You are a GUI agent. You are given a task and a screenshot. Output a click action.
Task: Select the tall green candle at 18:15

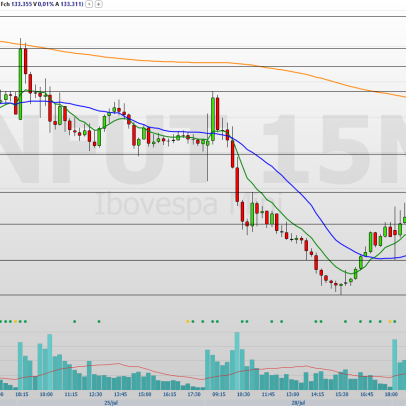click(x=21, y=83)
